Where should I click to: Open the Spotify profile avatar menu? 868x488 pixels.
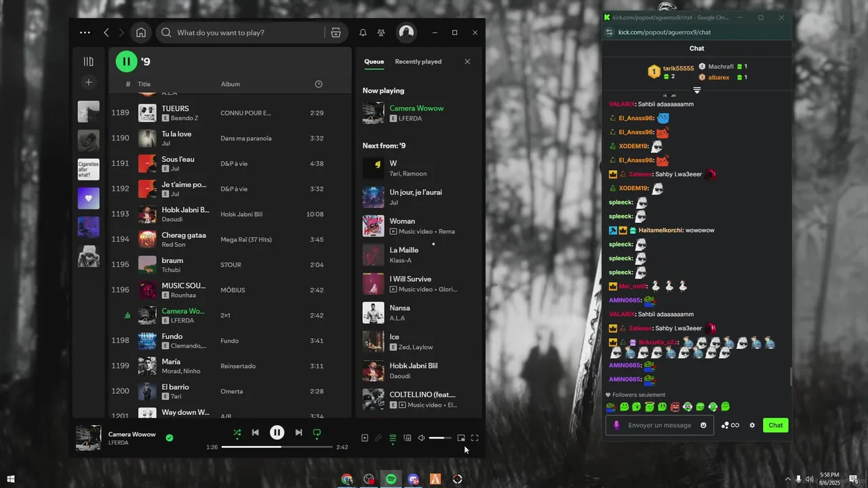(406, 32)
